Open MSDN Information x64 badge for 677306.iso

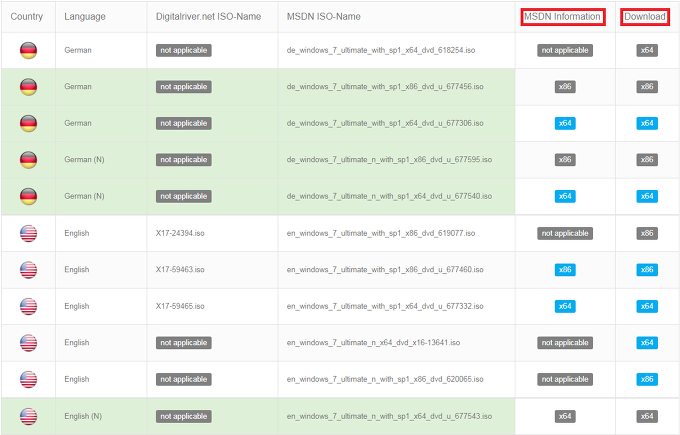tap(565, 123)
